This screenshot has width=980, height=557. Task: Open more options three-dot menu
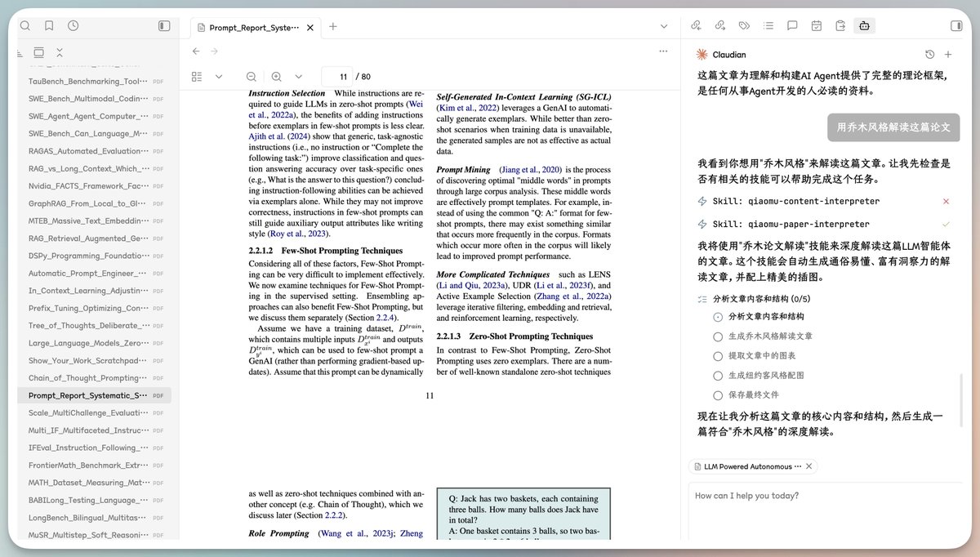(x=663, y=51)
